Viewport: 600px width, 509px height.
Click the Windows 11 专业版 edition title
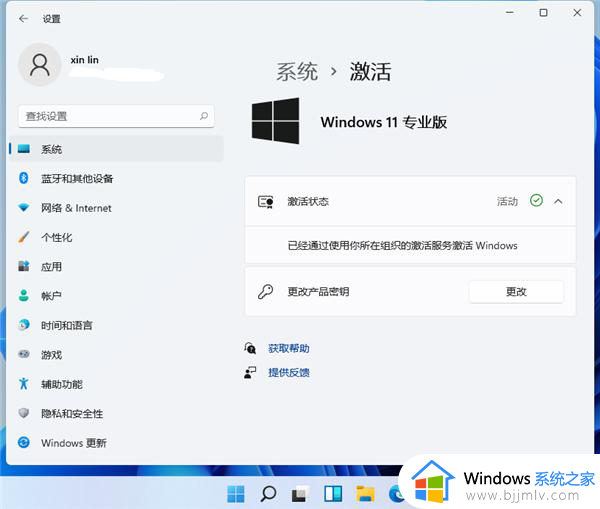coord(384,122)
